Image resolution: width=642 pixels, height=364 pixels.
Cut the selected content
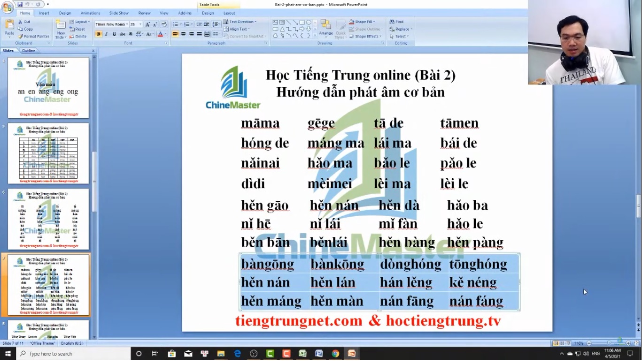(x=24, y=22)
